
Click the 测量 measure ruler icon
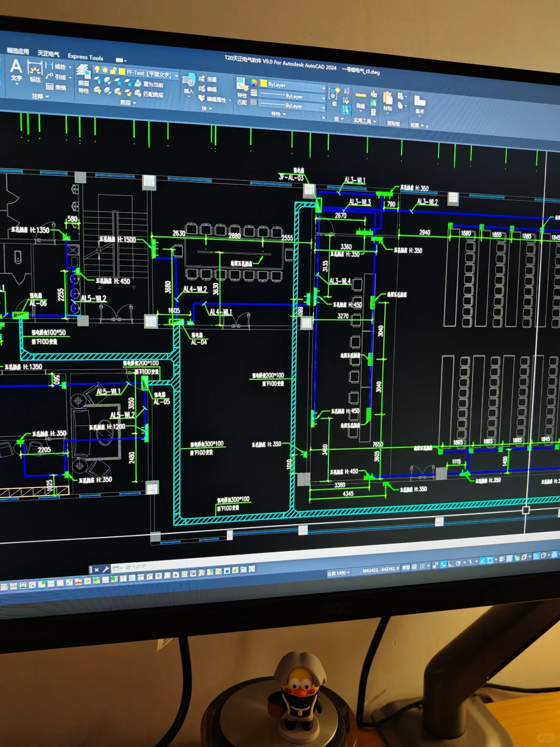[361, 95]
